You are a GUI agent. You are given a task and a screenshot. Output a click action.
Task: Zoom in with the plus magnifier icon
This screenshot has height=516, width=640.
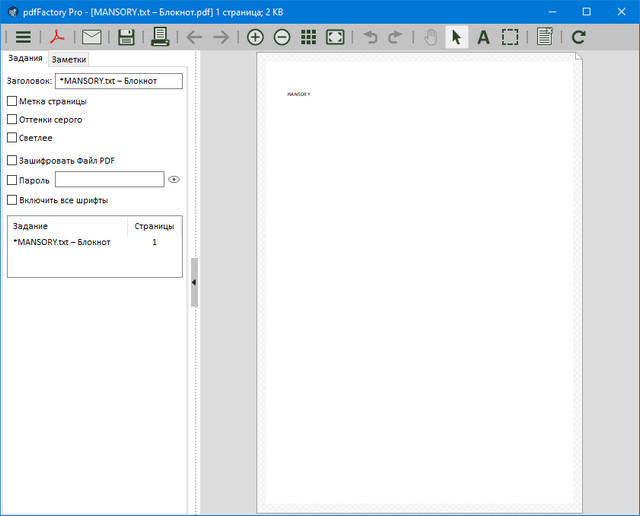tap(255, 37)
